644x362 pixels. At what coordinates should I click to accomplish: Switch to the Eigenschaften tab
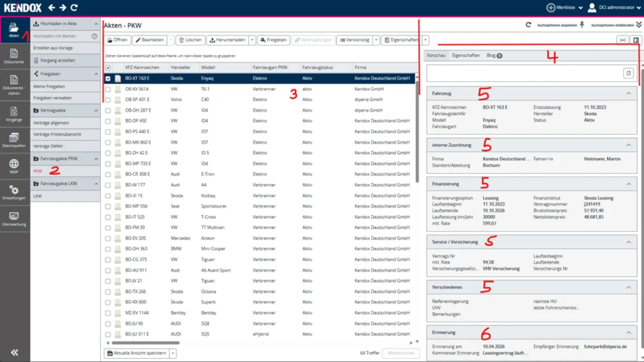point(466,56)
